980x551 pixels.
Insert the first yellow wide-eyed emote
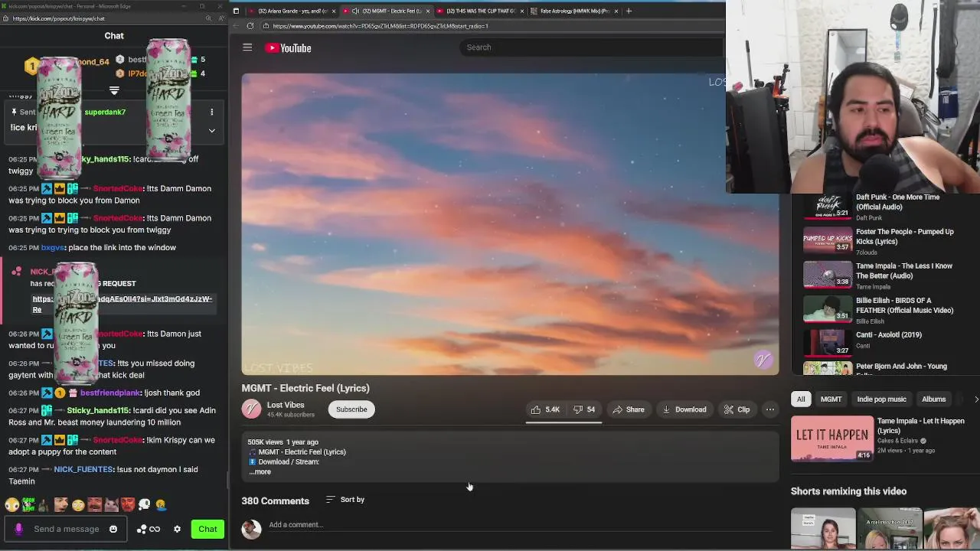pos(11,504)
